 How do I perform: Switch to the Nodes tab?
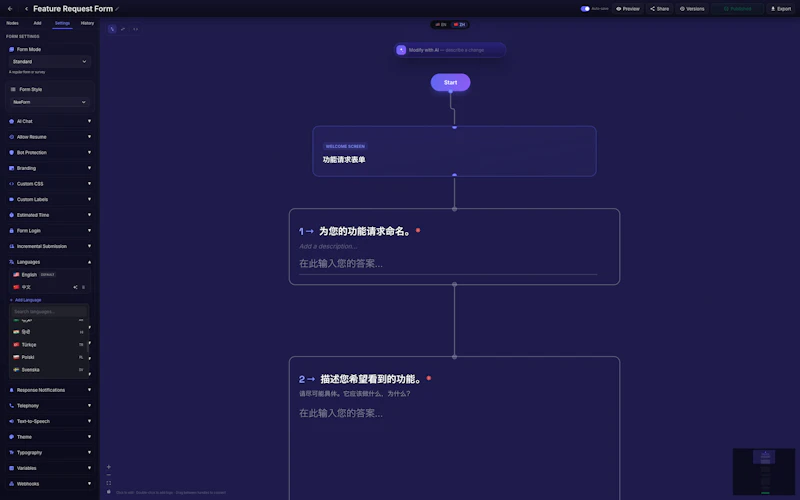[12, 23]
